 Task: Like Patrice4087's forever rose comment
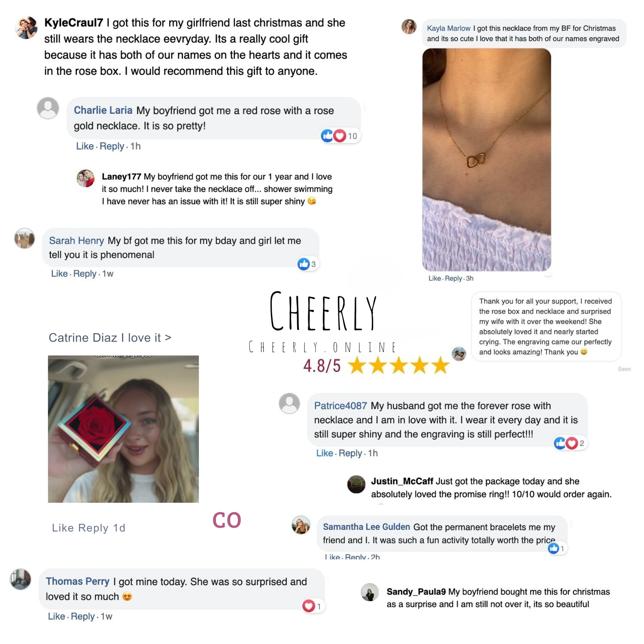[325, 453]
